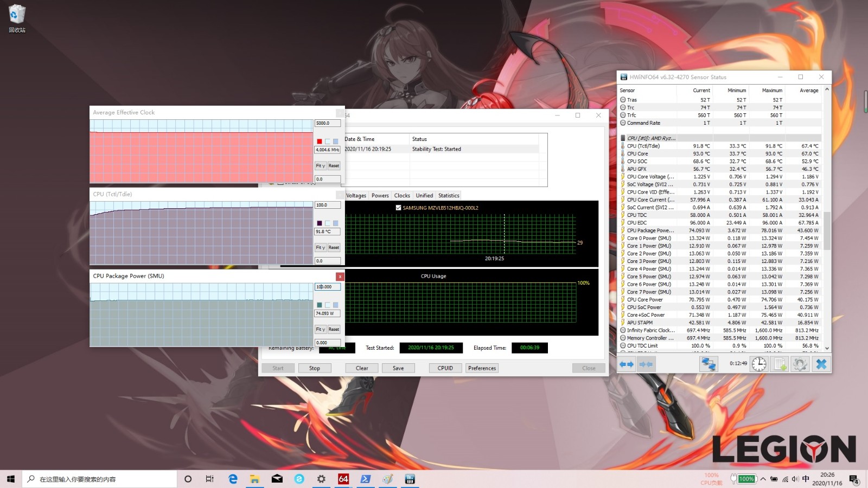The height and width of the screenshot is (488, 868).
Task: Open the Windows Start menu
Action: (x=11, y=479)
